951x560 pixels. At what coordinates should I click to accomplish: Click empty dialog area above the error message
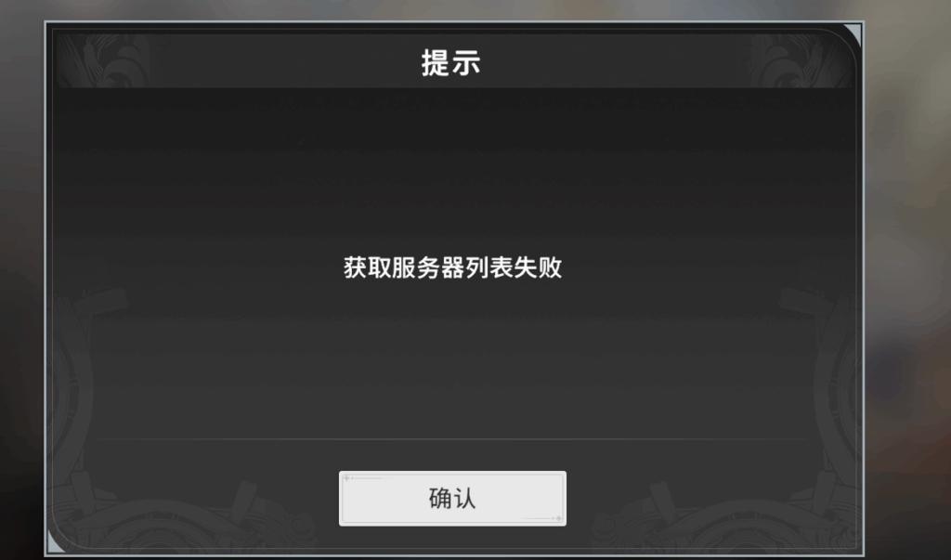pyautogui.click(x=452, y=170)
